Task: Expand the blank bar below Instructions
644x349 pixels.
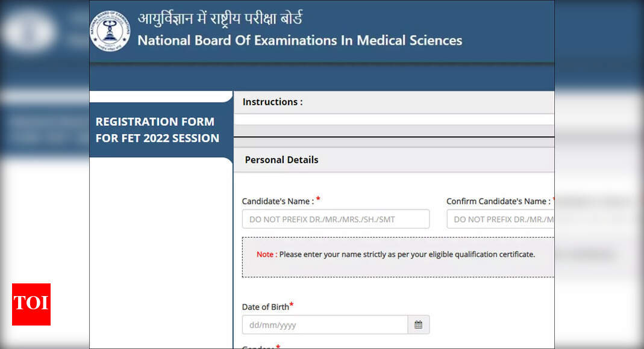Action: 398,128
